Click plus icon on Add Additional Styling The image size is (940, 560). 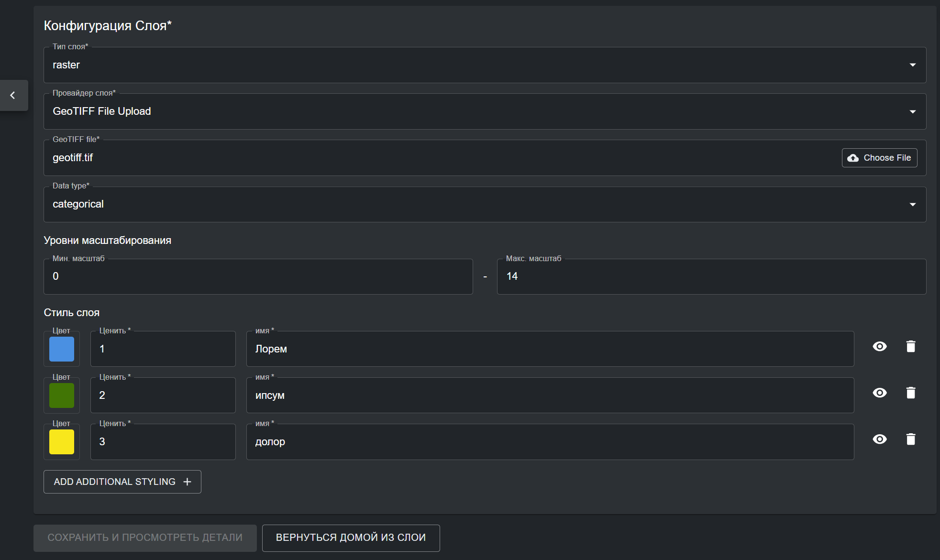188,482
